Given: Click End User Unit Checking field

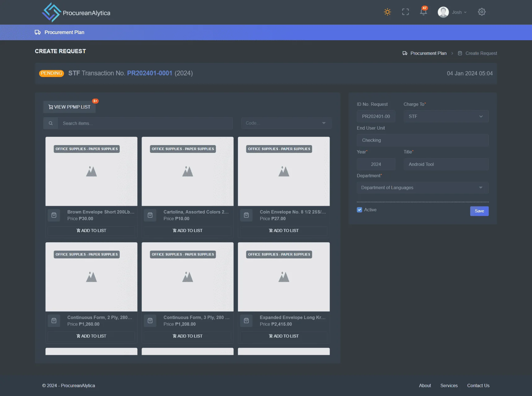Looking at the screenshot, I should 423,140.
